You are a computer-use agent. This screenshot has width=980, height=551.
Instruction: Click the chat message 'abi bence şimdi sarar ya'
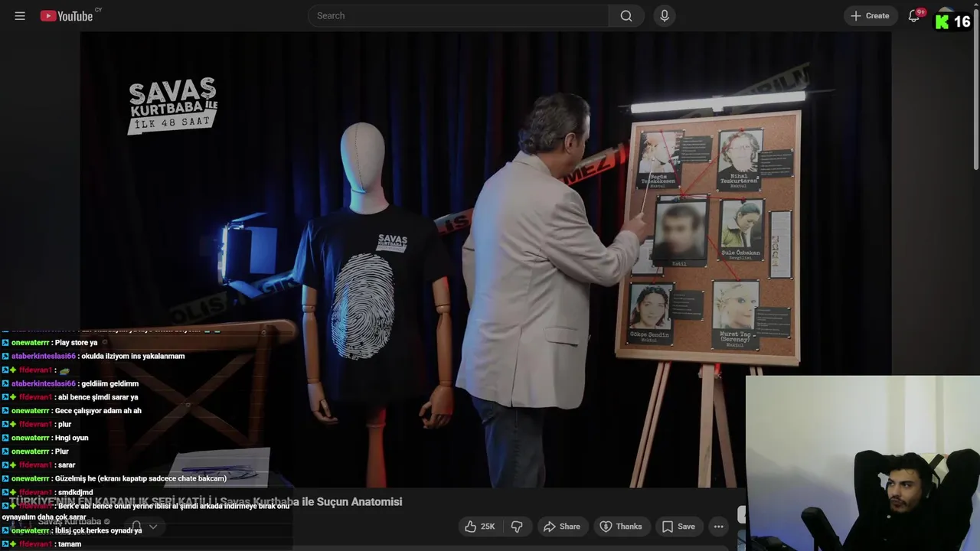(98, 398)
